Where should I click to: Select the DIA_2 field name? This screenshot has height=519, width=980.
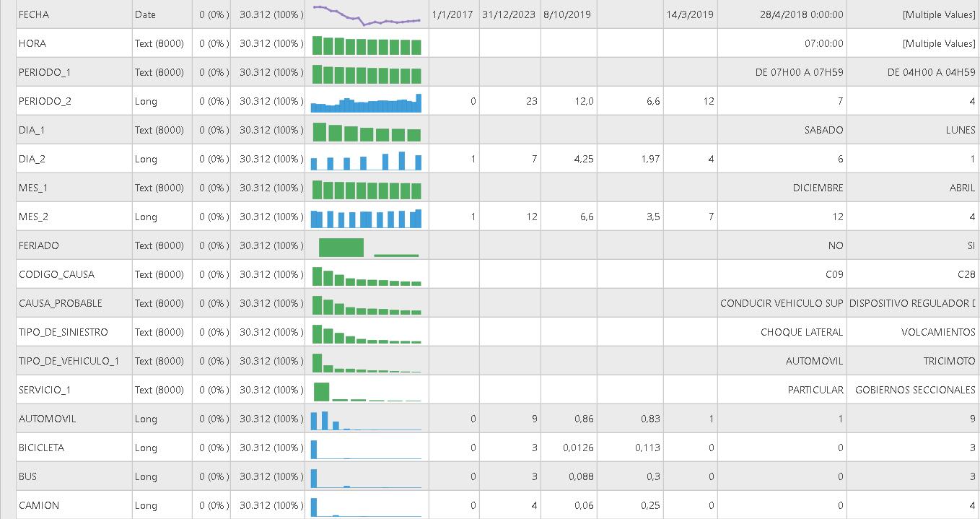click(x=32, y=159)
